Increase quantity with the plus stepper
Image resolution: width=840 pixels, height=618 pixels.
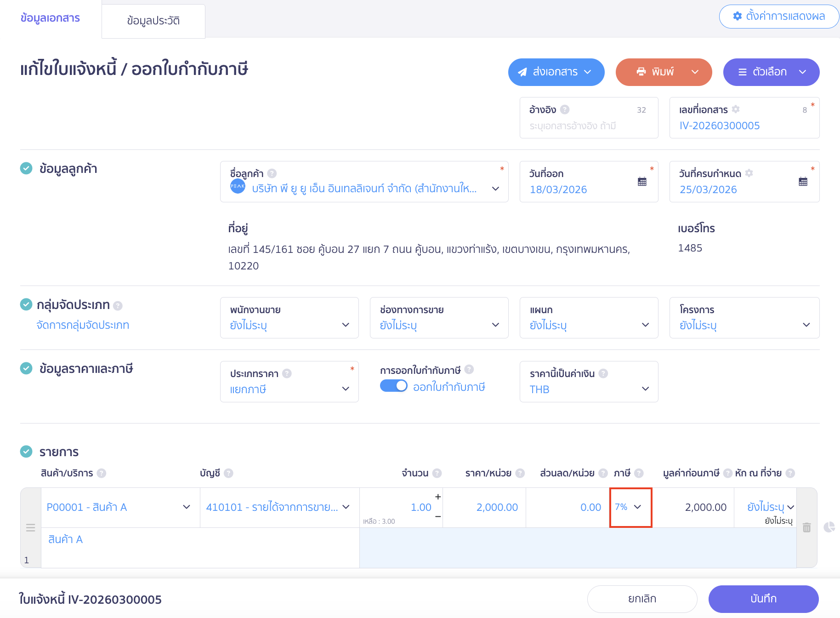coord(438,497)
